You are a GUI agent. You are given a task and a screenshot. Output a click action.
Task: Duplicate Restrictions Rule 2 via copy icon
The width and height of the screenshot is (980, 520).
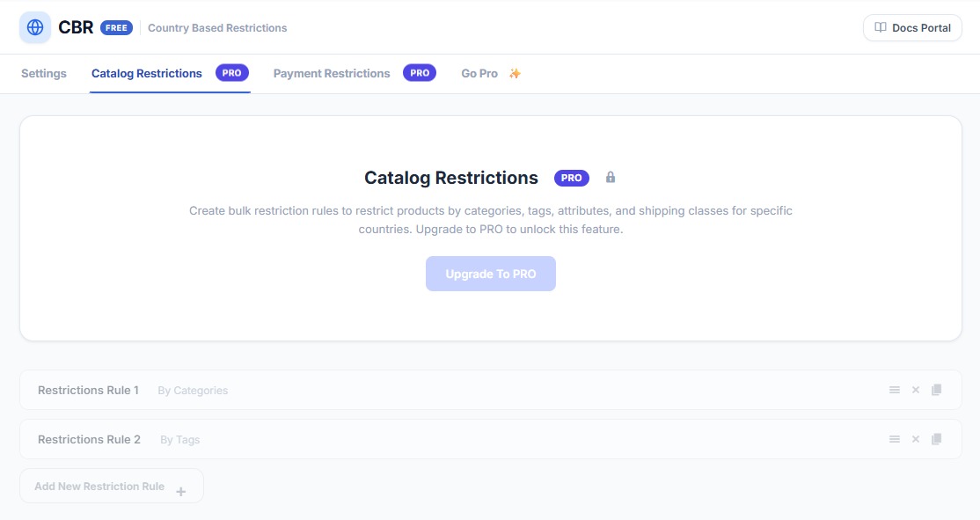coord(936,439)
